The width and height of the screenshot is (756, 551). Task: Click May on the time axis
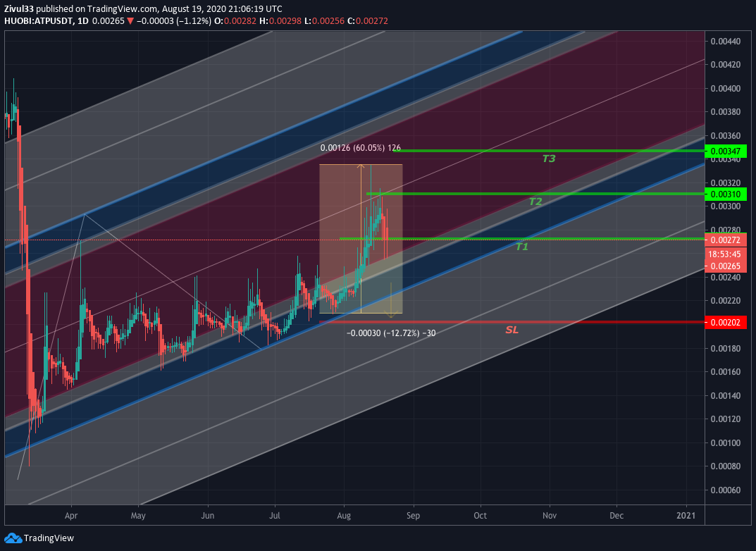(x=138, y=515)
